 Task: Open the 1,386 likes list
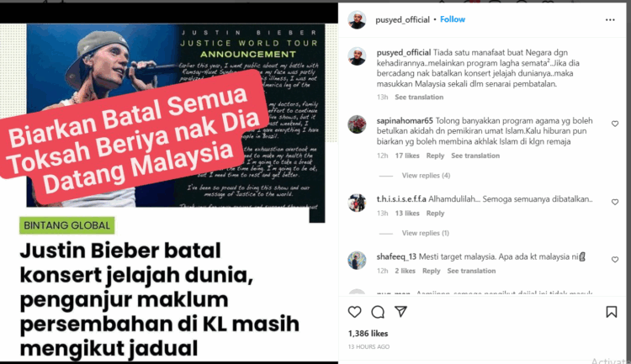tap(368, 334)
